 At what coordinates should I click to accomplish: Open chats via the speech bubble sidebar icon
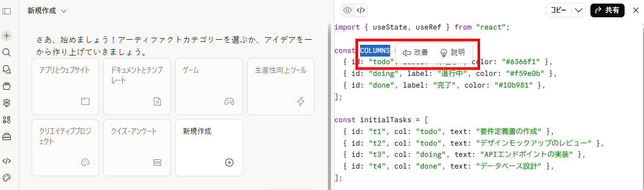7,69
